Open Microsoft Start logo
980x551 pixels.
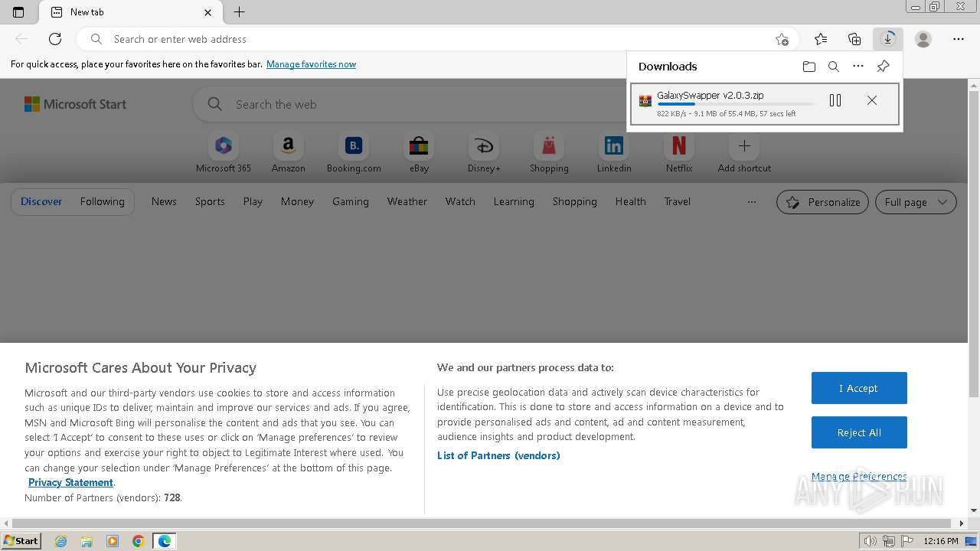pyautogui.click(x=75, y=104)
